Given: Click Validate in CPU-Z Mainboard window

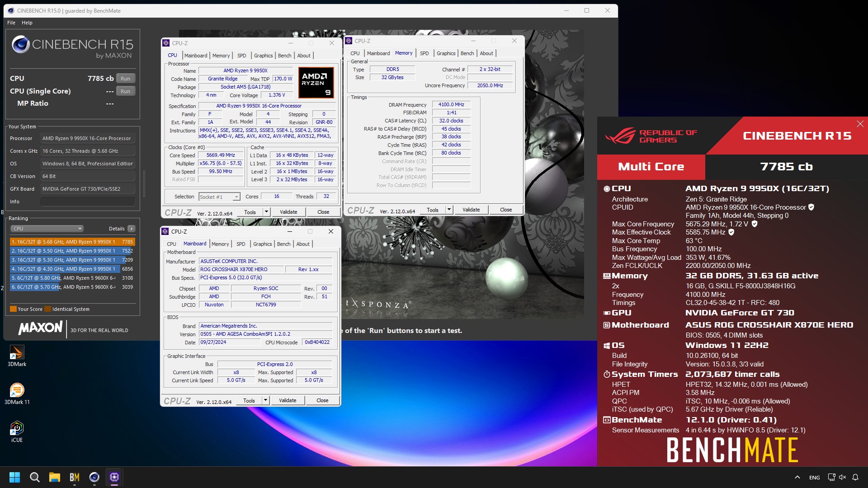Looking at the screenshot, I should click(x=288, y=400).
